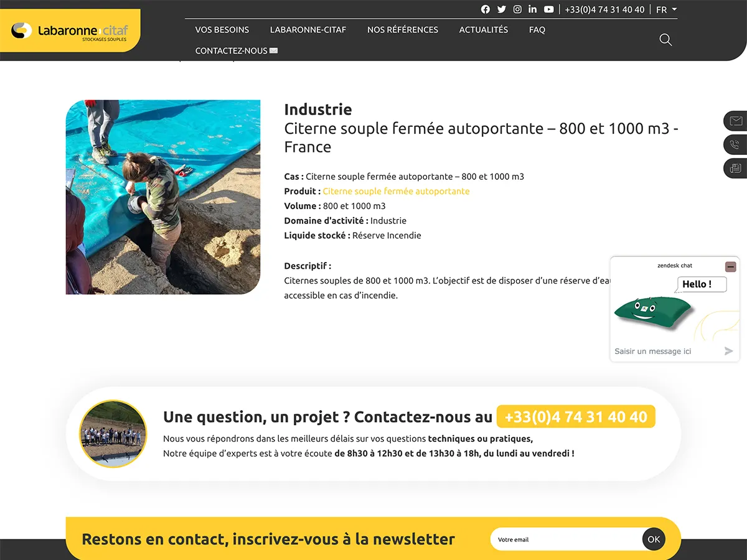747x560 pixels.
Task: Open the Vos Besoins menu
Action: pyautogui.click(x=222, y=29)
